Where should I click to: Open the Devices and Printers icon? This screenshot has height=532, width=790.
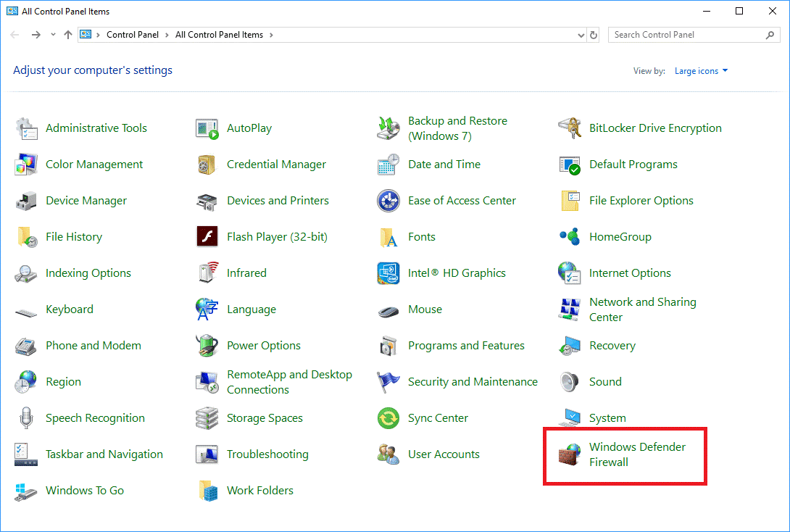click(x=207, y=201)
